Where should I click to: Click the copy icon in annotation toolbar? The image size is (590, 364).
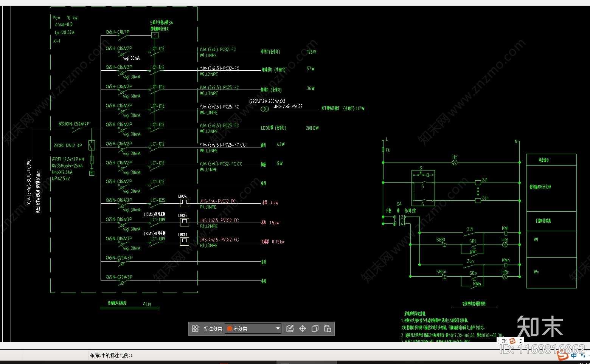pyautogui.click(x=315, y=328)
